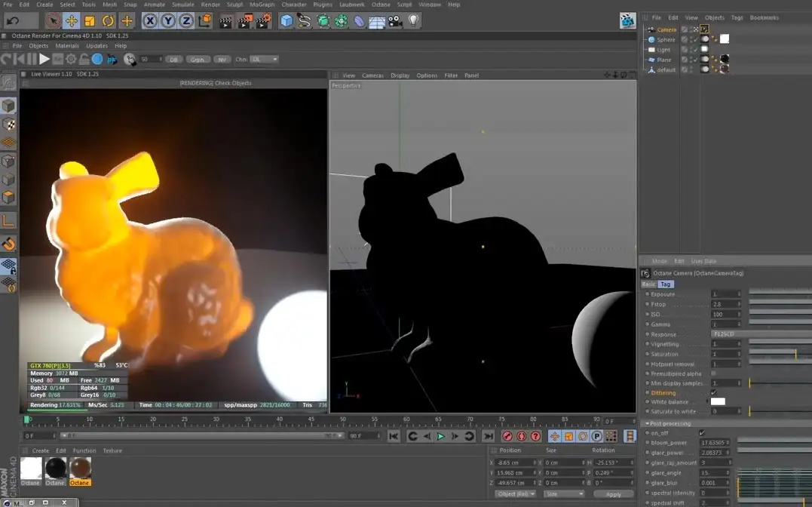Activate the Scale tool
This screenshot has width=812, height=507.
(x=90, y=20)
